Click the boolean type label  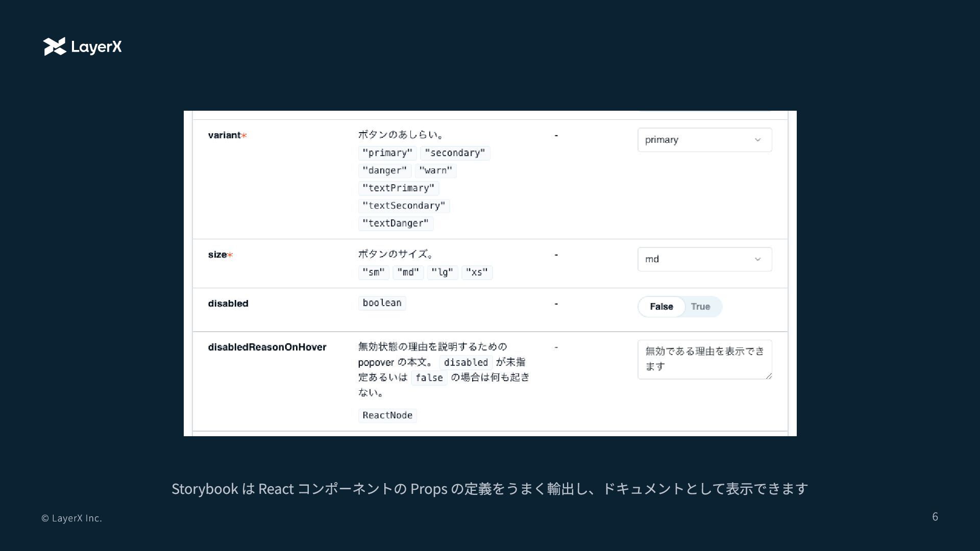[382, 303]
